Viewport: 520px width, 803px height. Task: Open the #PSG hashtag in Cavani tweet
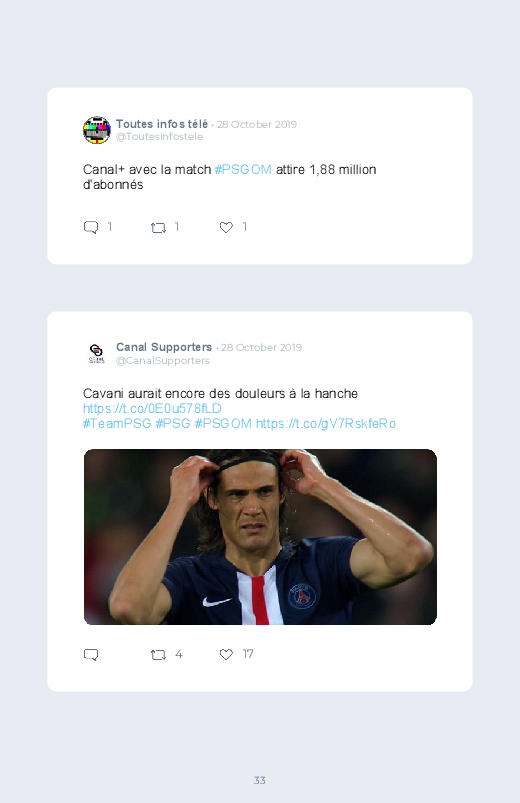[x=173, y=424]
